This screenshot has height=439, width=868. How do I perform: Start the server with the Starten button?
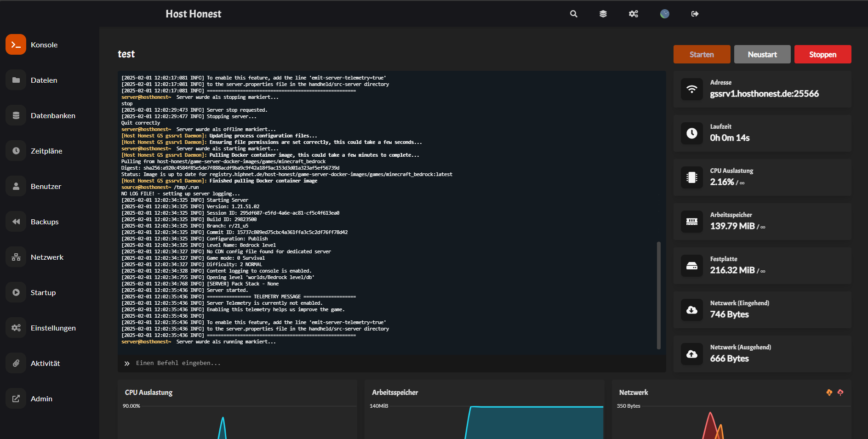point(701,54)
